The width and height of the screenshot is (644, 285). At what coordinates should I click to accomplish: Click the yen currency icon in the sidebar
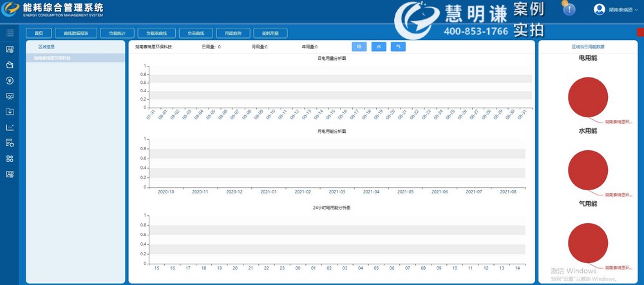pyautogui.click(x=10, y=81)
